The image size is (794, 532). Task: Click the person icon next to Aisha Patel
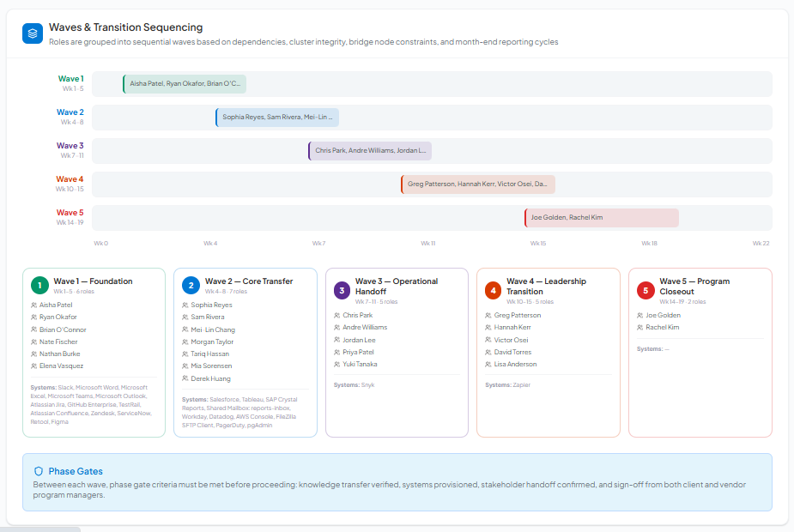tap(33, 305)
